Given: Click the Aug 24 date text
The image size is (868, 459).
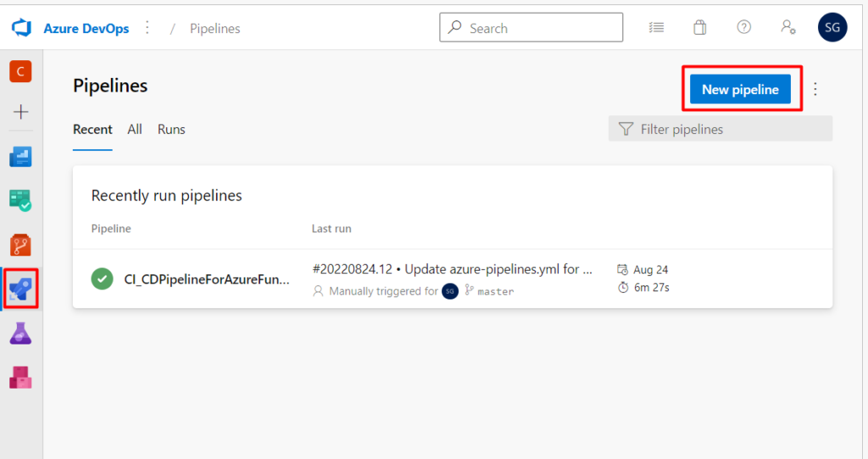Looking at the screenshot, I should pyautogui.click(x=650, y=270).
